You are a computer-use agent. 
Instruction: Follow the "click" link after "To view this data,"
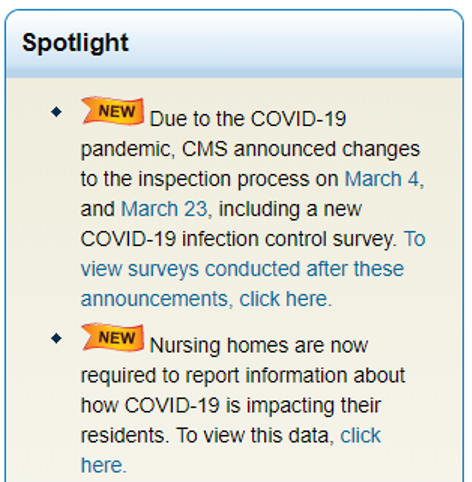tap(360, 435)
